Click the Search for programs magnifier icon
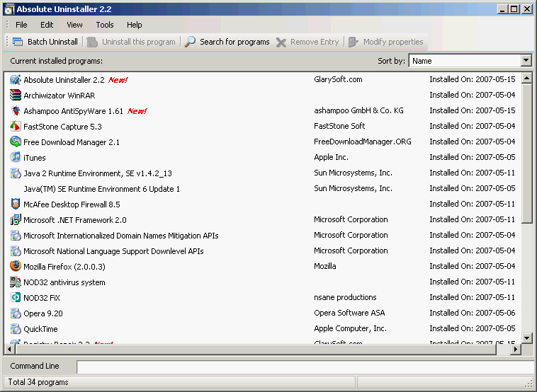The image size is (537, 392). pyautogui.click(x=190, y=42)
